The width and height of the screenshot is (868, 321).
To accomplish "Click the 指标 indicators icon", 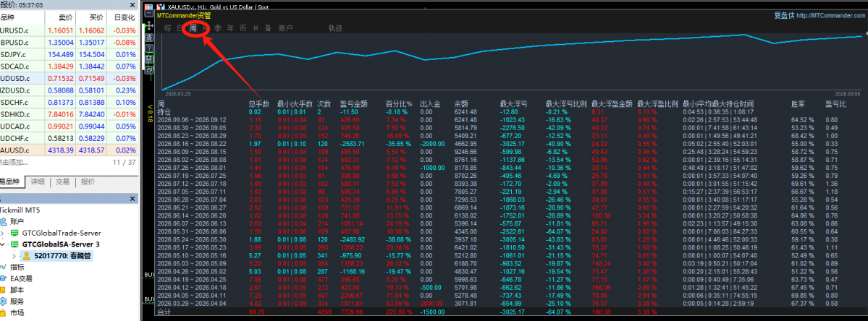I will point(4,267).
